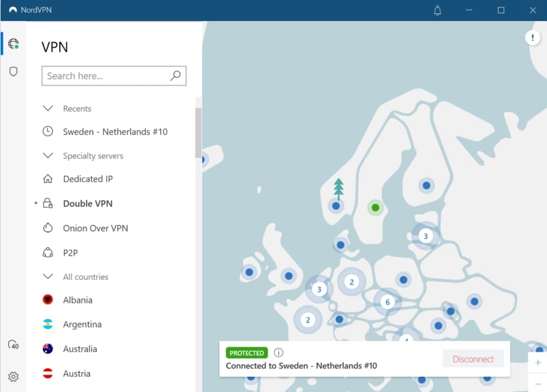Viewport: 547px width, 392px height.
Task: Collapse the Recents section chevron
Action: point(48,108)
